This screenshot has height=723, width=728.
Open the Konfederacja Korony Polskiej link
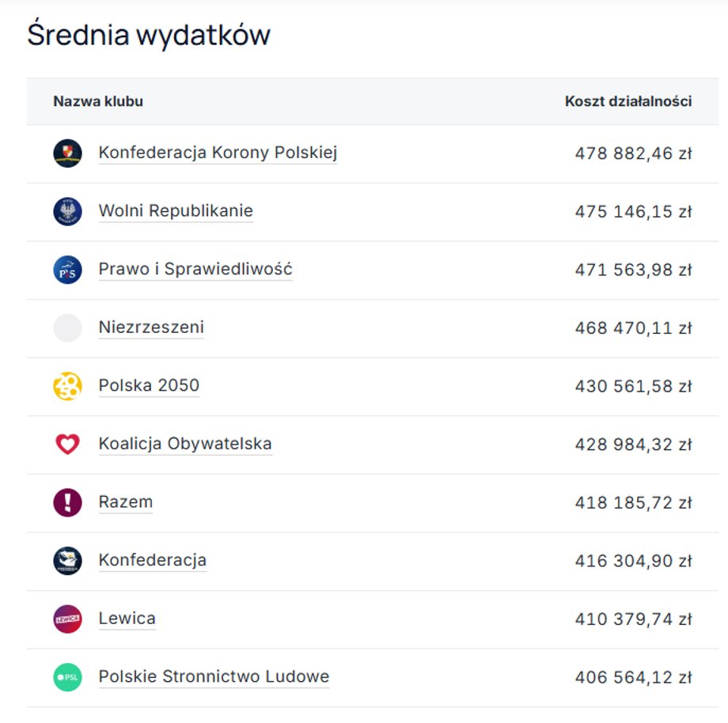218,154
